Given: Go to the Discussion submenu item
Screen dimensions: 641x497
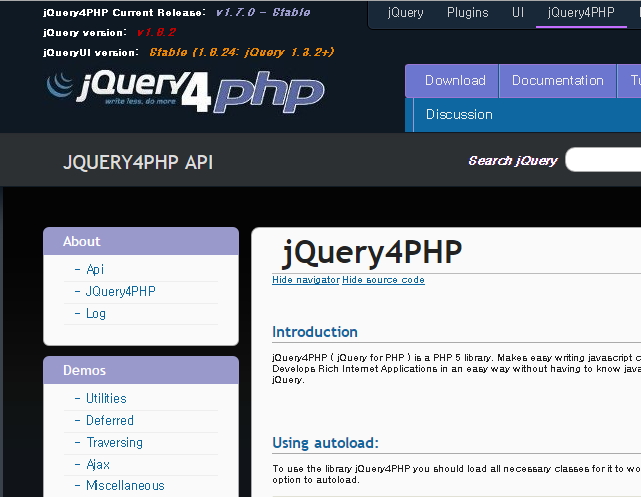Looking at the screenshot, I should point(459,114).
